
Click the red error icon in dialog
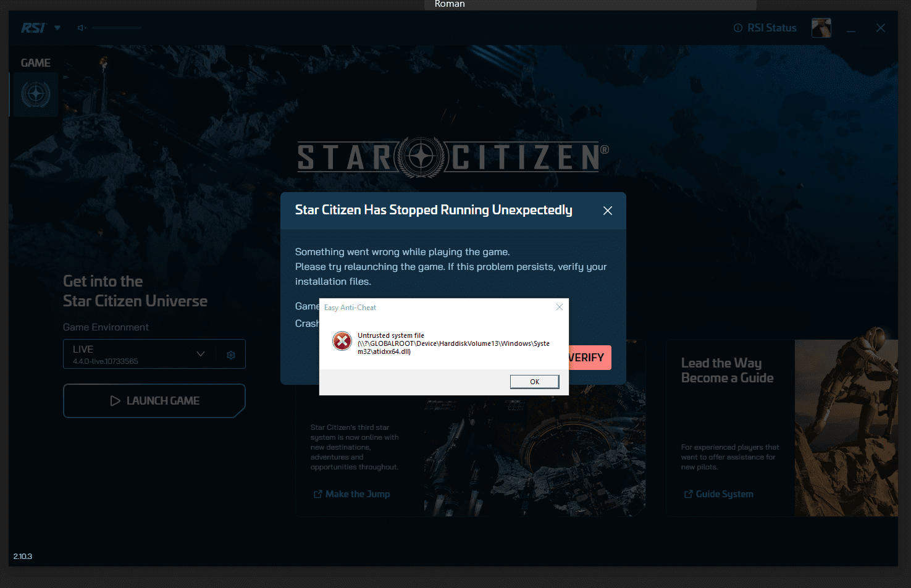pyautogui.click(x=342, y=341)
